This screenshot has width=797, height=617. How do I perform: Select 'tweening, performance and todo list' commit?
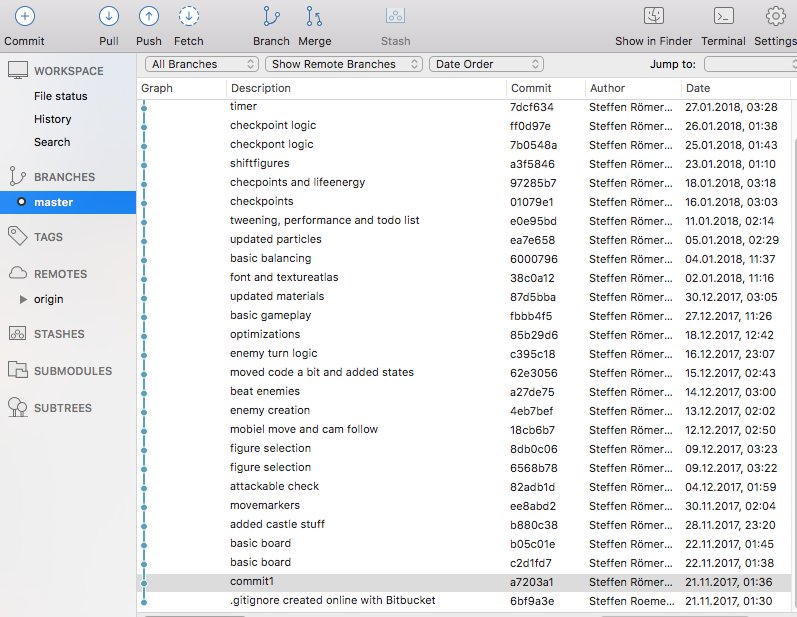(x=464, y=221)
